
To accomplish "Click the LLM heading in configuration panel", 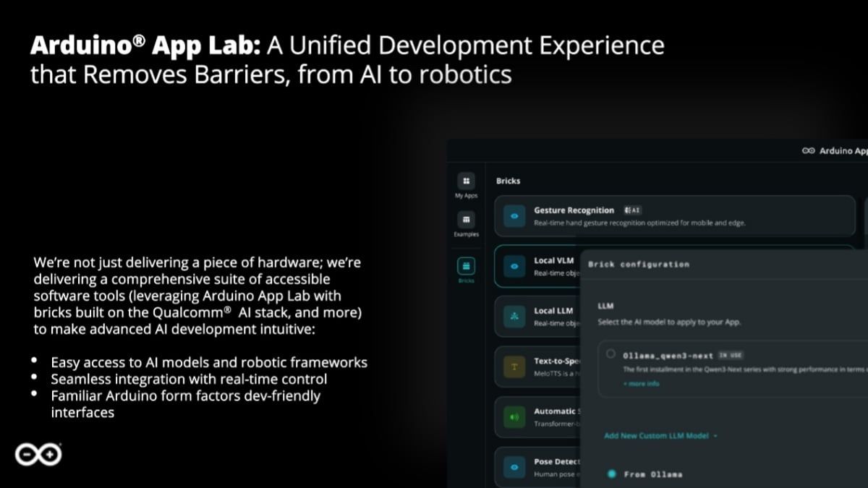I will point(605,306).
